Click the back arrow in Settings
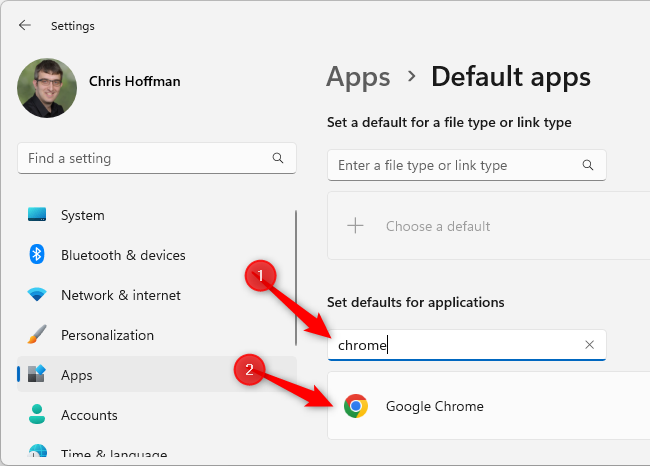This screenshot has width=650, height=466. coord(25,25)
